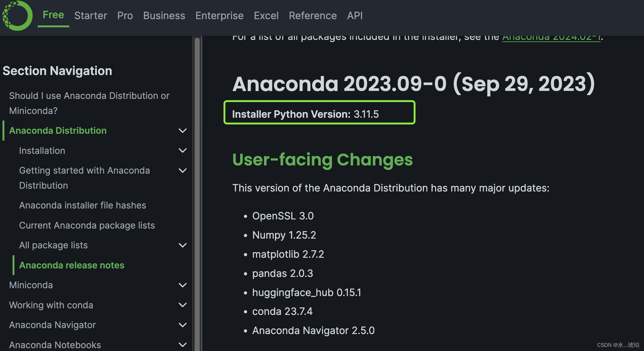
Task: Select the Starter plan tab
Action: pos(91,16)
